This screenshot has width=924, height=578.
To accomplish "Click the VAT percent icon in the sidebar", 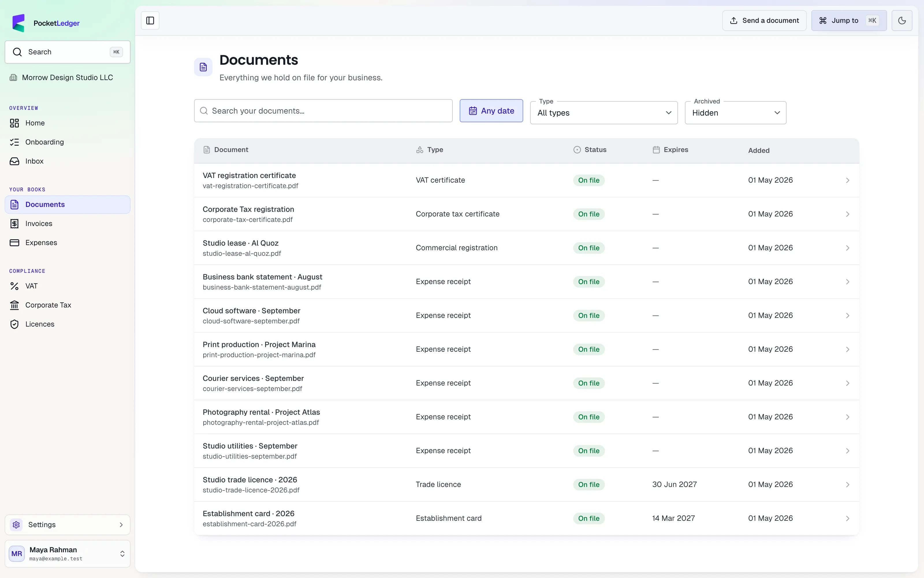I will (14, 286).
